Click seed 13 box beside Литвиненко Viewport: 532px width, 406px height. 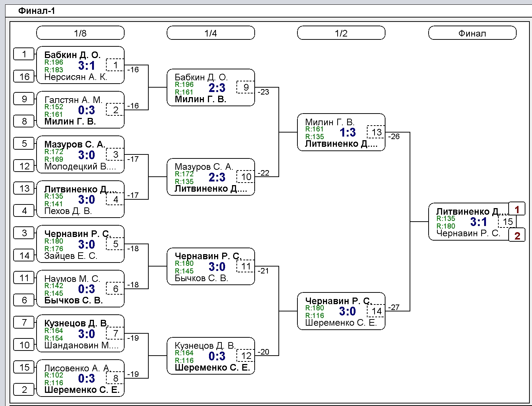click(24, 188)
